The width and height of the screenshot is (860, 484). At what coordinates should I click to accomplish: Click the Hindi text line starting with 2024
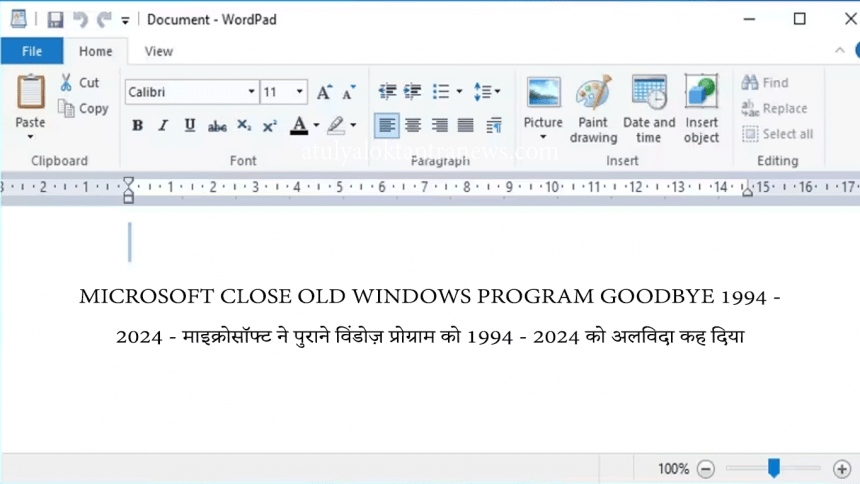[x=429, y=336]
